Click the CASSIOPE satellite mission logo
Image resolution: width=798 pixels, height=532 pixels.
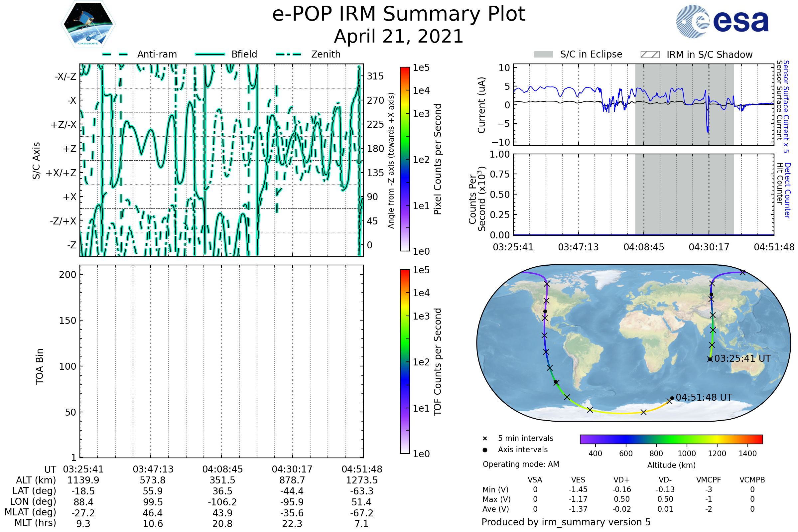(x=88, y=24)
